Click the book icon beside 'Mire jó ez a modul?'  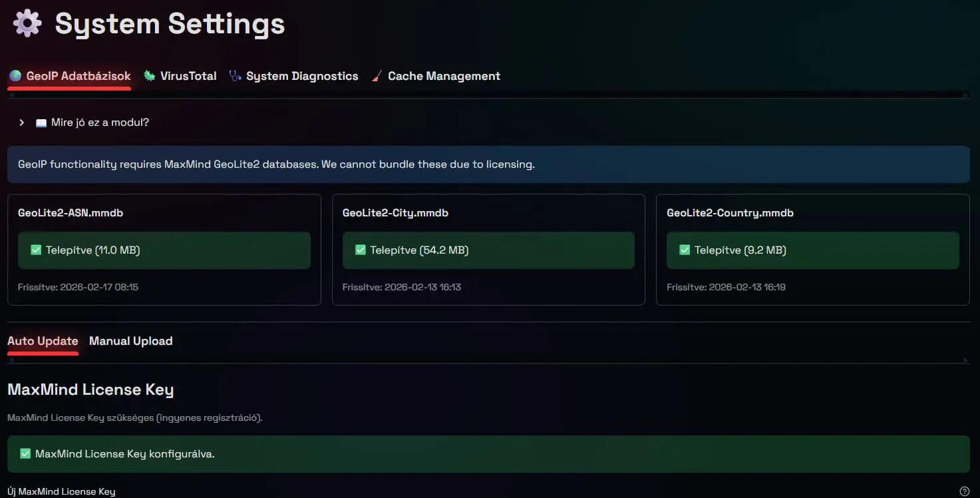(41, 123)
